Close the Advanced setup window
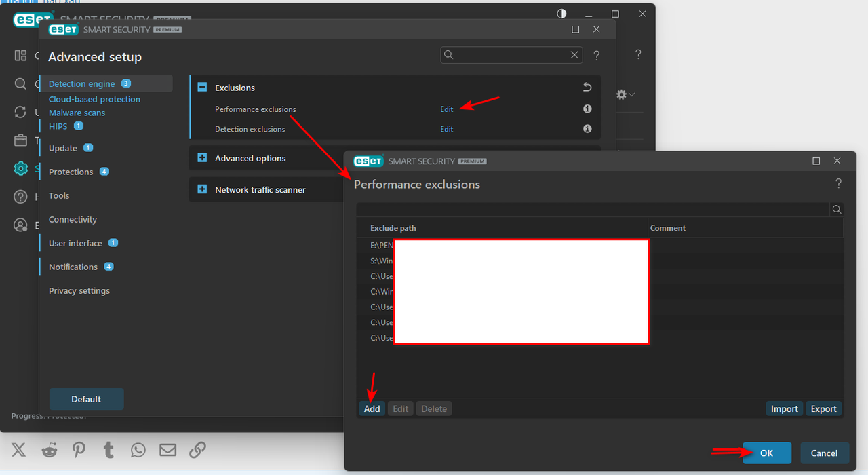The width and height of the screenshot is (868, 475). pyautogui.click(x=597, y=29)
